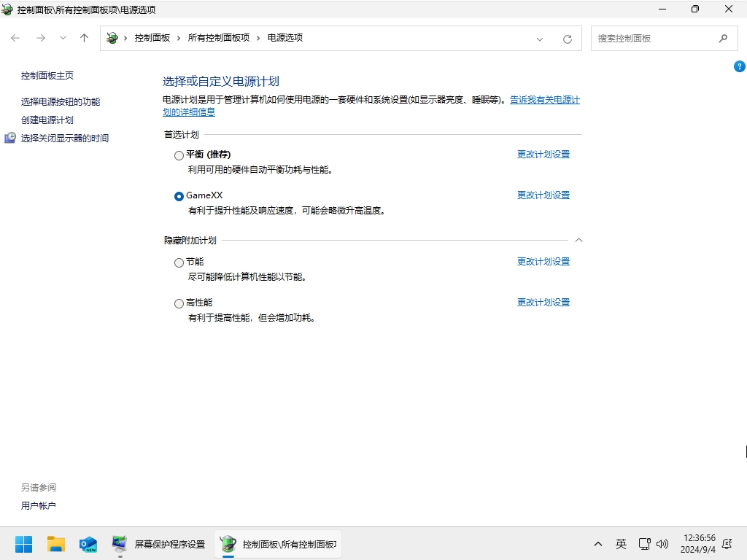Click the search magnifier in Control Panel search

[723, 37]
